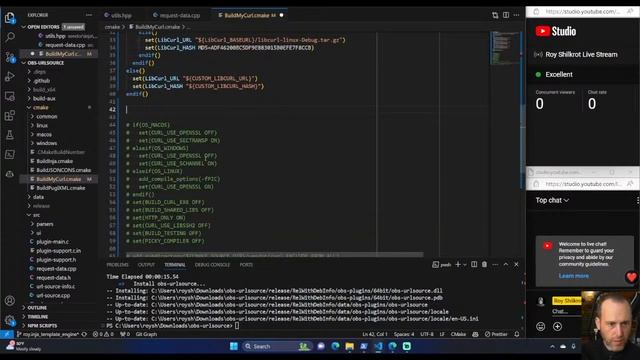Click the split editor icon
This screenshot has width=640, height=360.
tap(506, 15)
